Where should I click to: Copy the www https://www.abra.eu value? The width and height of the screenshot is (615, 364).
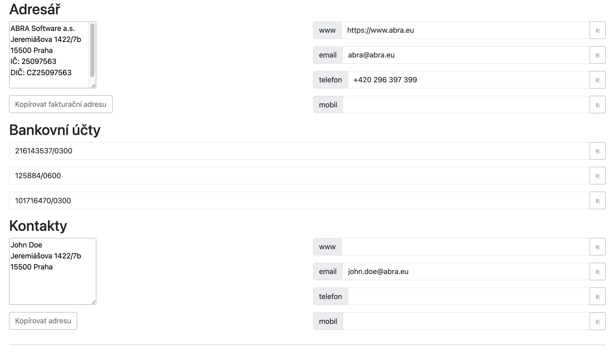(597, 30)
